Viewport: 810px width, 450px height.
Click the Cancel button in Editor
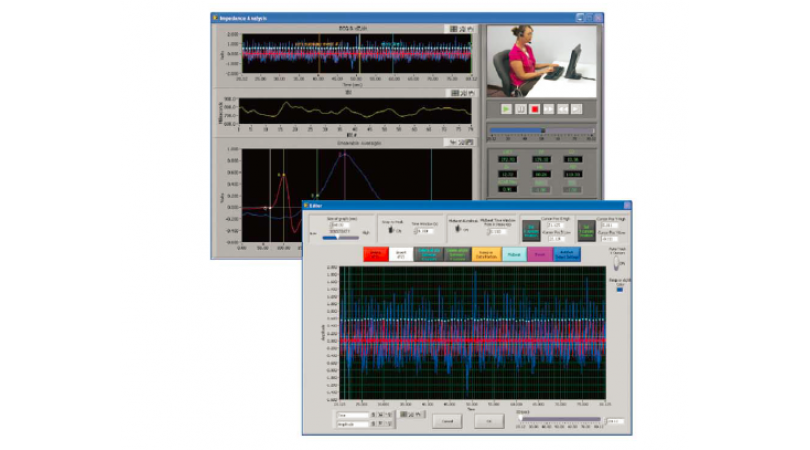447,421
